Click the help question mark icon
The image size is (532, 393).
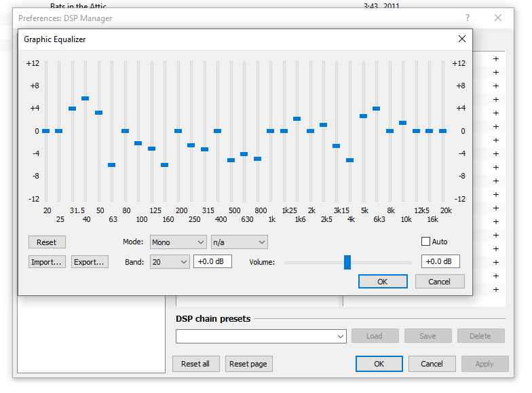(467, 18)
